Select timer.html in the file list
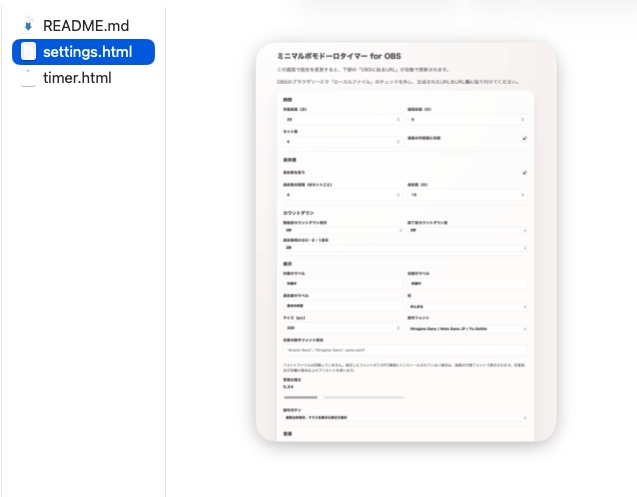Viewport: 637px width, 497px height. coord(77,78)
